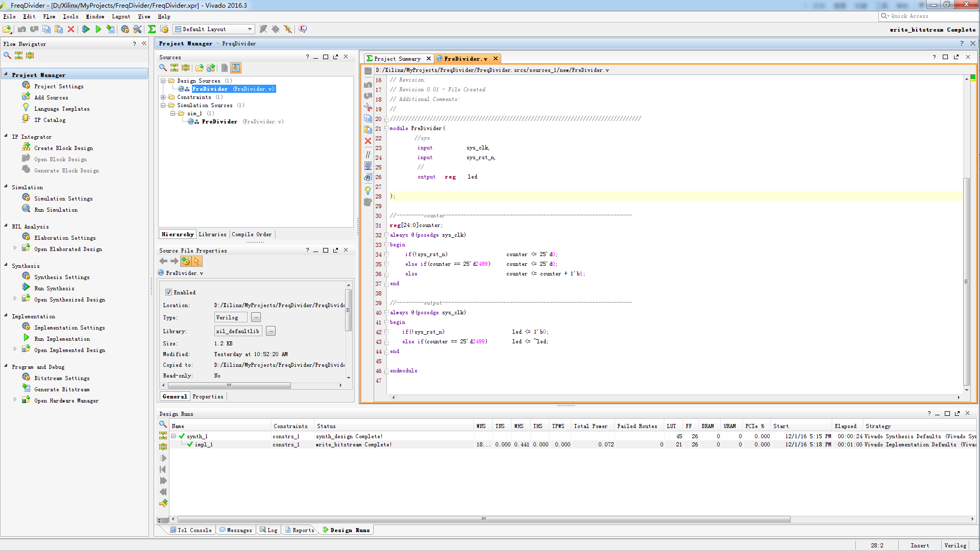Expand Open Implemented Design in navigator

point(15,349)
